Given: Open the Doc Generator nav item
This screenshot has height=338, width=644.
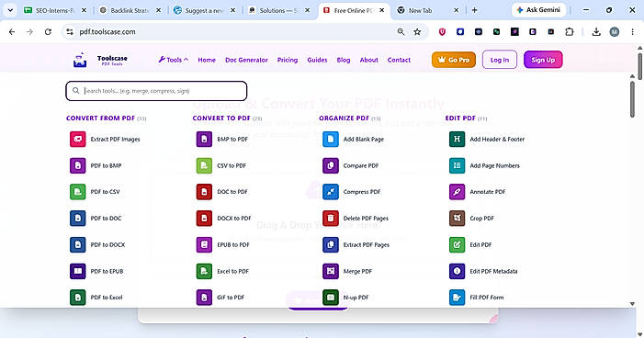Looking at the screenshot, I should coord(246,60).
